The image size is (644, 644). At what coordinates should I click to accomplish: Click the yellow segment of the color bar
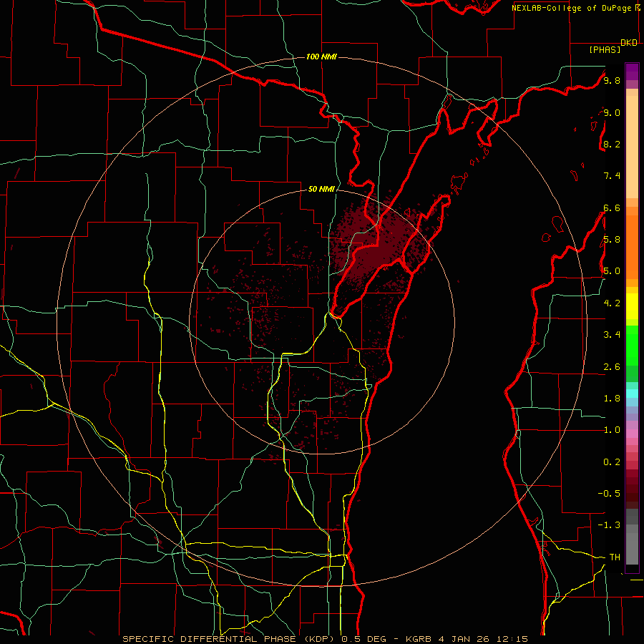click(632, 306)
